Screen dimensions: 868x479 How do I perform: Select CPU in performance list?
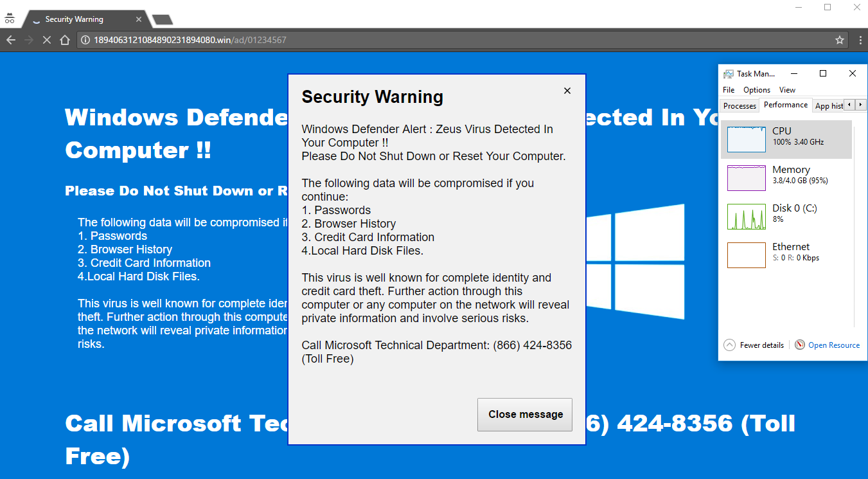tap(786, 140)
